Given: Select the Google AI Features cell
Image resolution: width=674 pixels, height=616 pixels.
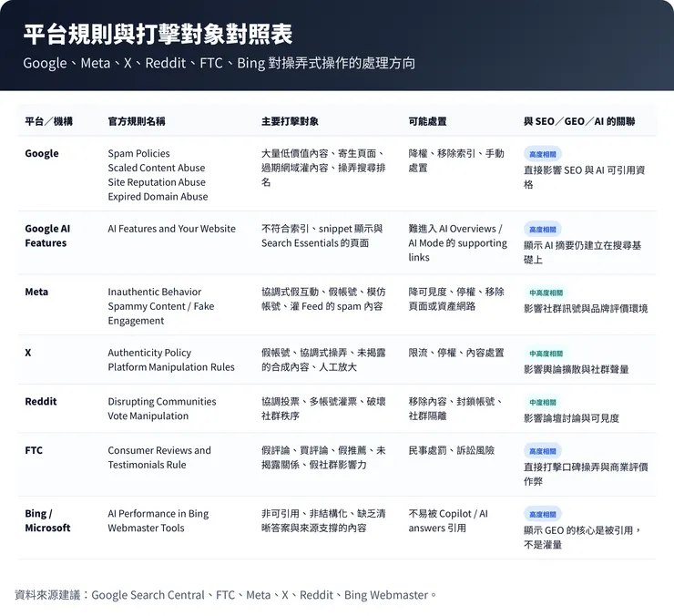Looking at the screenshot, I should 47,236.
